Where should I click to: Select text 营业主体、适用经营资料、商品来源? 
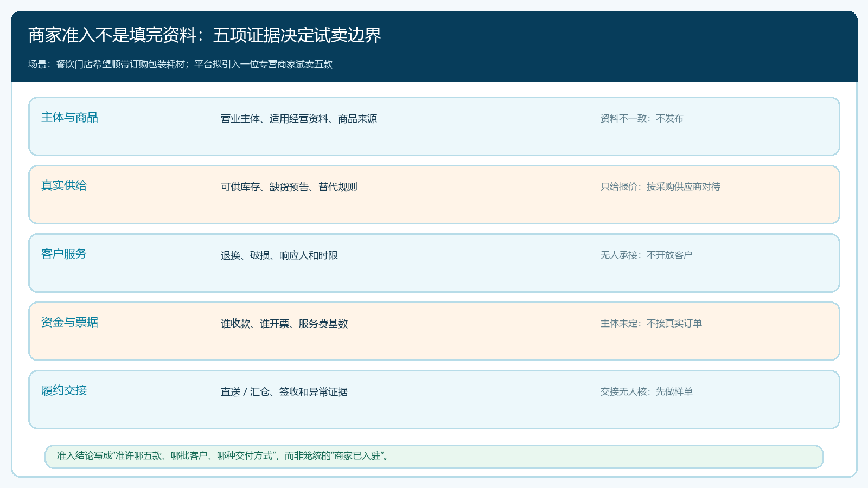point(299,119)
